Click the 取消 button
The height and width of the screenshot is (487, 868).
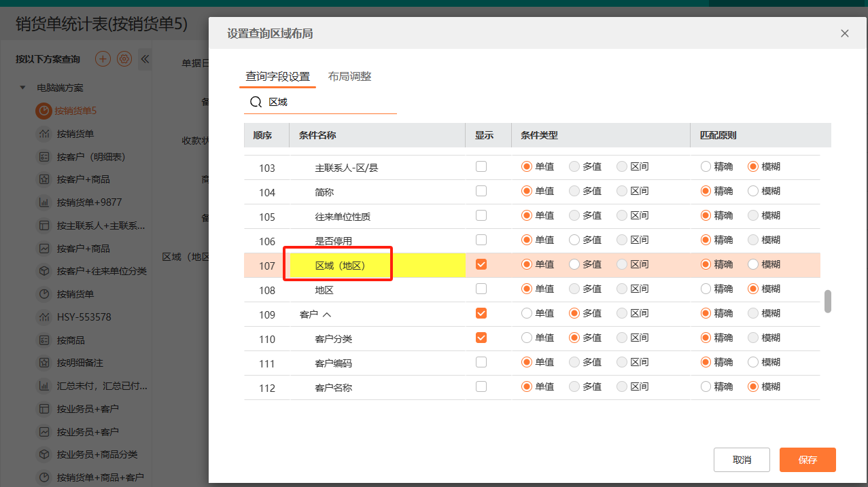(742, 460)
